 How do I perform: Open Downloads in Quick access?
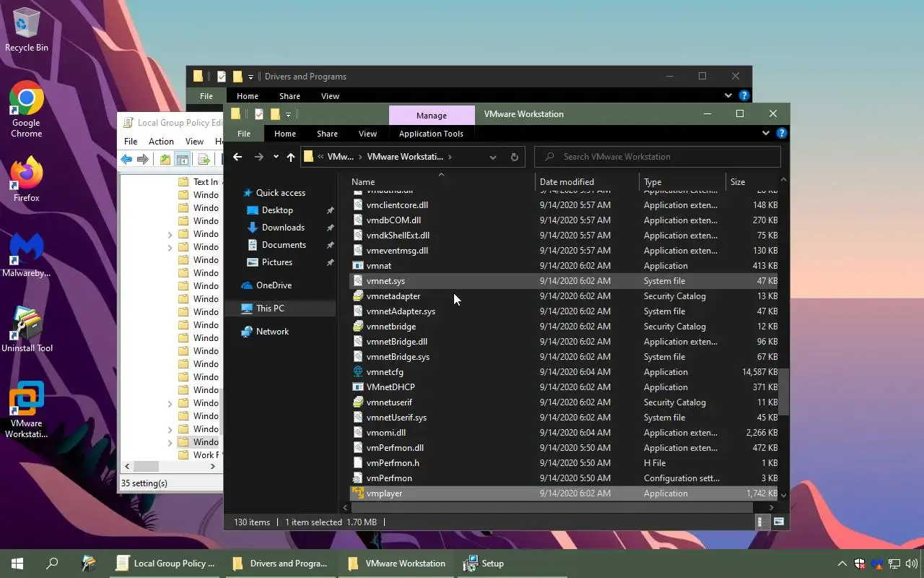(283, 228)
